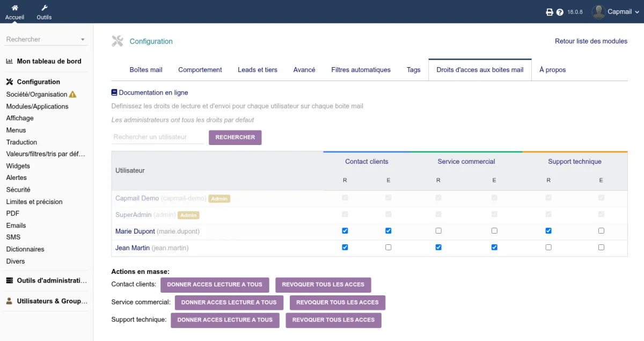This screenshot has width=644, height=341.
Task: Revoke all access for Support technique
Action: [x=334, y=320]
